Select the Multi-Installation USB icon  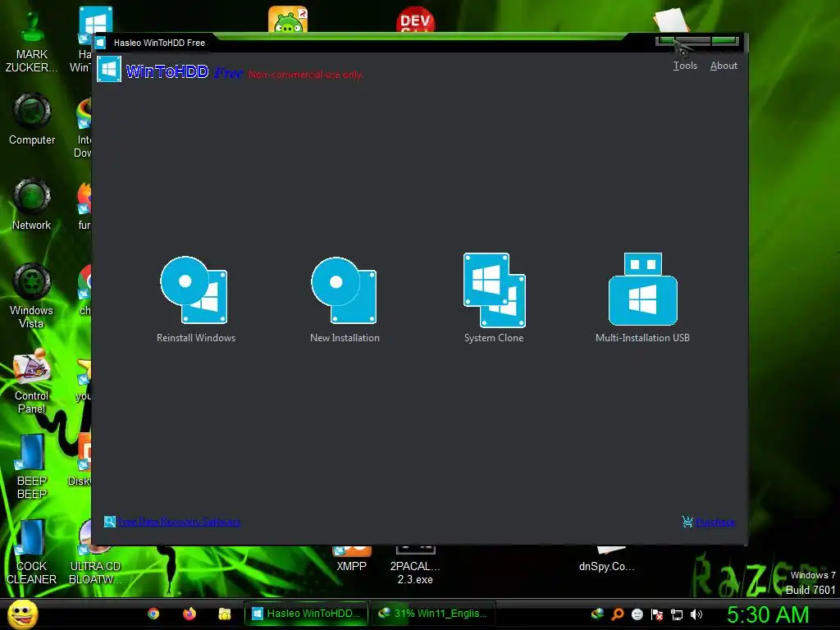pos(643,290)
